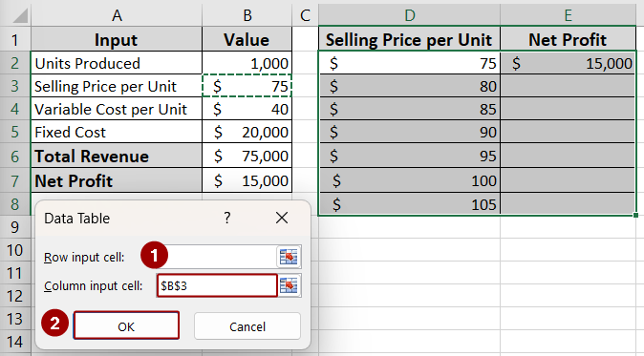Select cell D2 showing $ 75
Viewport: 644px width, 356px height.
(x=410, y=63)
